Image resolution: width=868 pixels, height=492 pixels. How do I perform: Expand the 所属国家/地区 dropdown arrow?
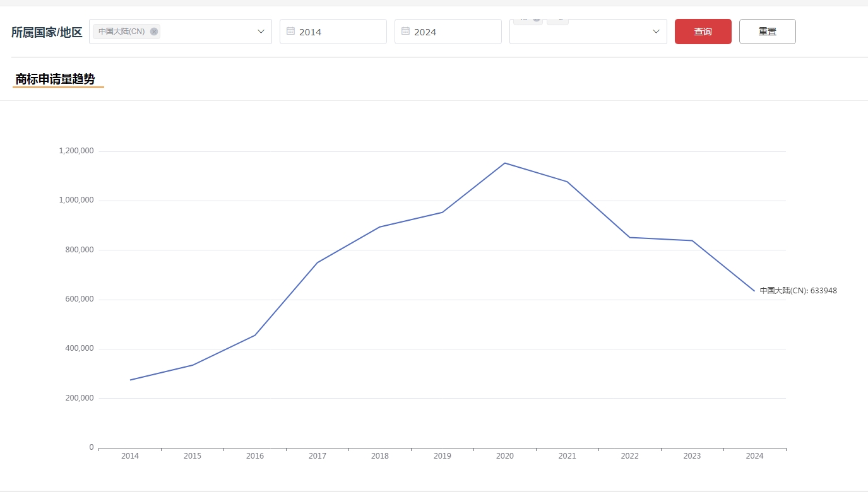pos(261,32)
